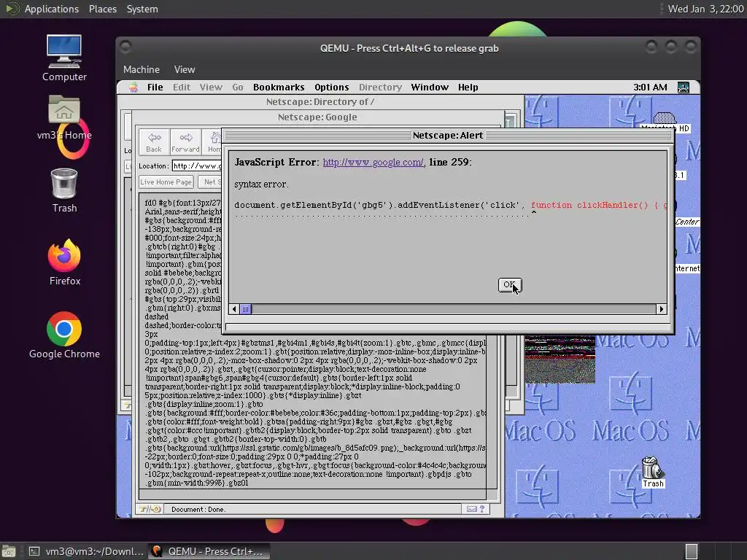
Task: Click the Netscape: Directory of / window title
Action: pyautogui.click(x=320, y=101)
